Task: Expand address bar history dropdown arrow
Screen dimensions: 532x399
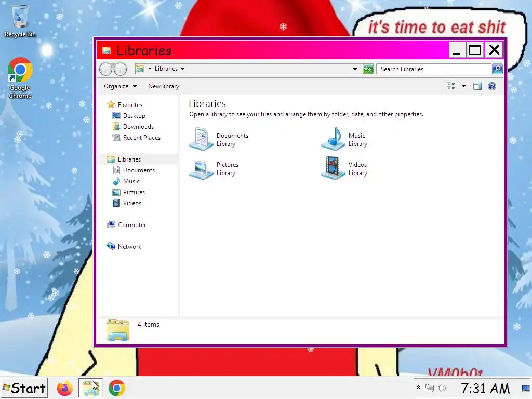Action: (x=355, y=69)
